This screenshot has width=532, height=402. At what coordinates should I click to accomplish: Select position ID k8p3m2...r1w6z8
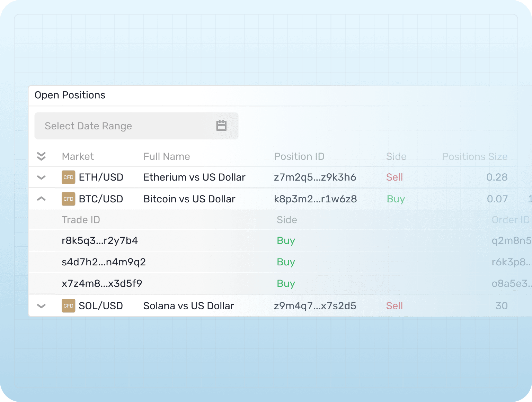316,199
